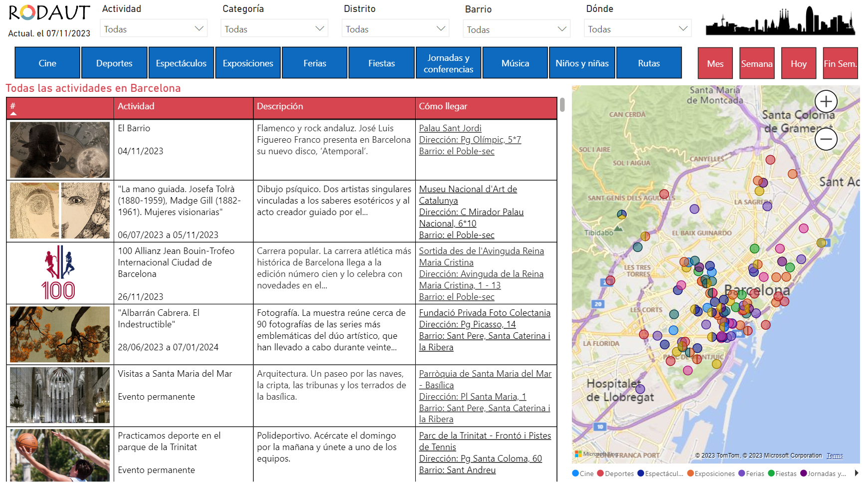Viewport: 868px width, 483px height.
Task: Click the Albarrán Cabrera photo thumbnail
Action: point(60,334)
